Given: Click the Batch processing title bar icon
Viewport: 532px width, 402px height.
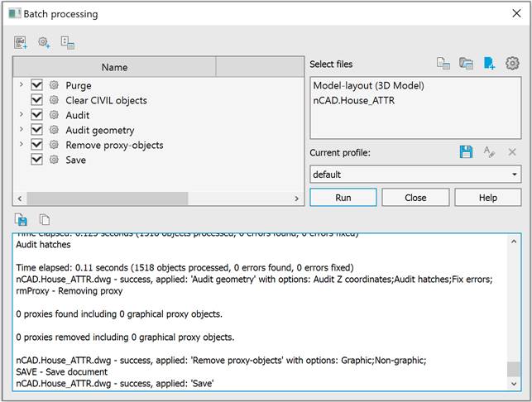Looking at the screenshot, I should (x=15, y=14).
